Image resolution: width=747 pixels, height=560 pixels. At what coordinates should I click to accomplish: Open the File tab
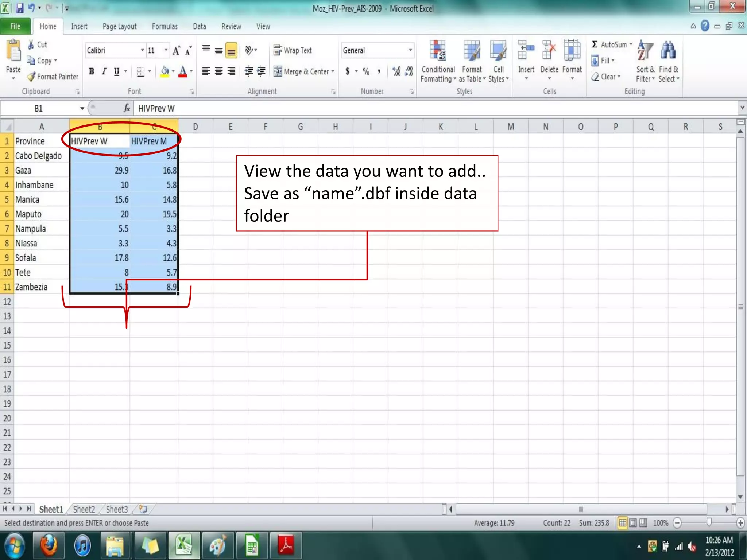(x=15, y=26)
